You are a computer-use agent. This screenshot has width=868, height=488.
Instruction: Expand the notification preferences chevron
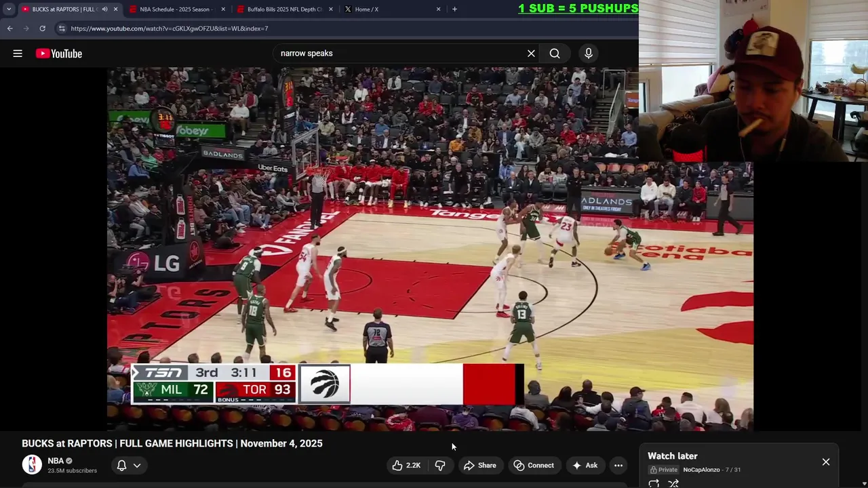[x=137, y=465]
